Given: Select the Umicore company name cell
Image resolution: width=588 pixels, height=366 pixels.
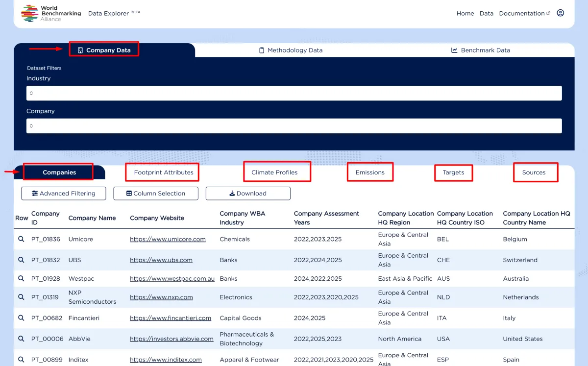Looking at the screenshot, I should pyautogui.click(x=81, y=239).
